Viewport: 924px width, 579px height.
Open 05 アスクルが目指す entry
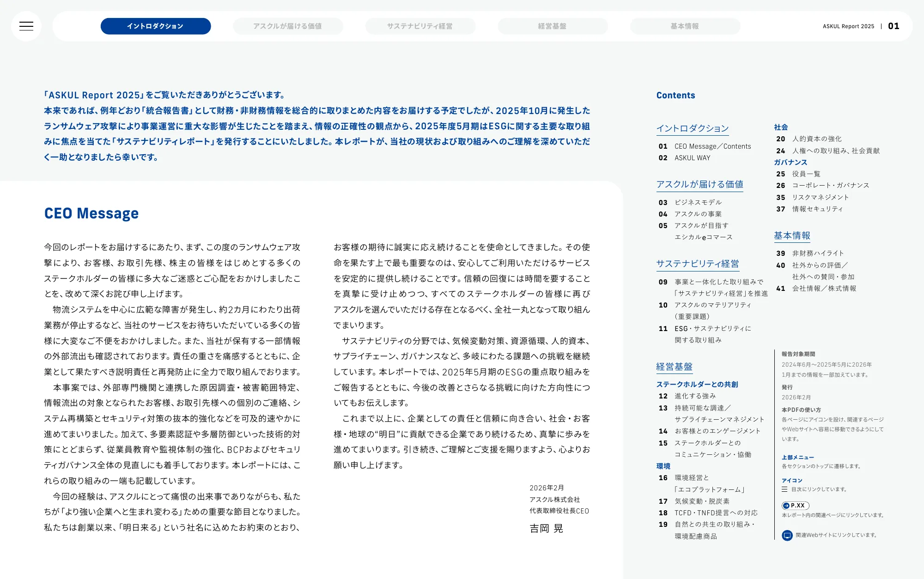tap(696, 231)
